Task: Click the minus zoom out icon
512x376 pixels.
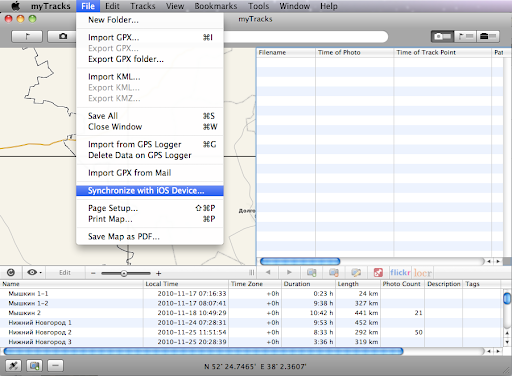Action: tap(93, 273)
